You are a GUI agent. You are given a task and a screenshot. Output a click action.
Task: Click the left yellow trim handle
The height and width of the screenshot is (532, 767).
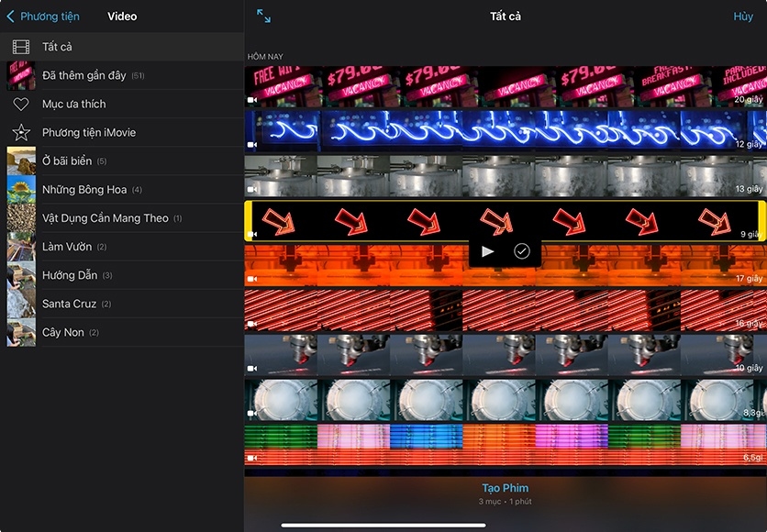click(248, 221)
